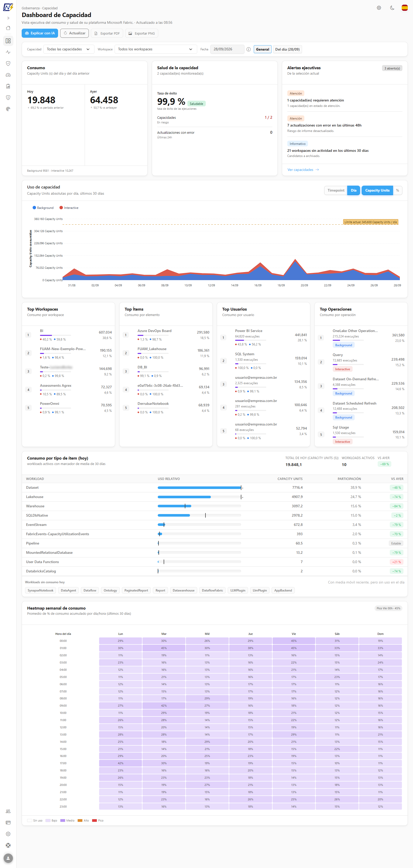
Task: Open the speedometer gauge icon in sidebar
Action: (x=8, y=75)
